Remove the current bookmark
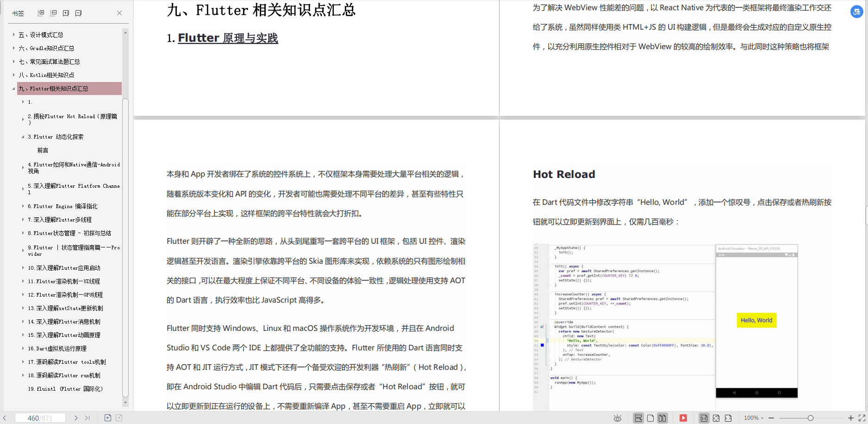Image resolution: width=868 pixels, height=424 pixels. [79, 13]
